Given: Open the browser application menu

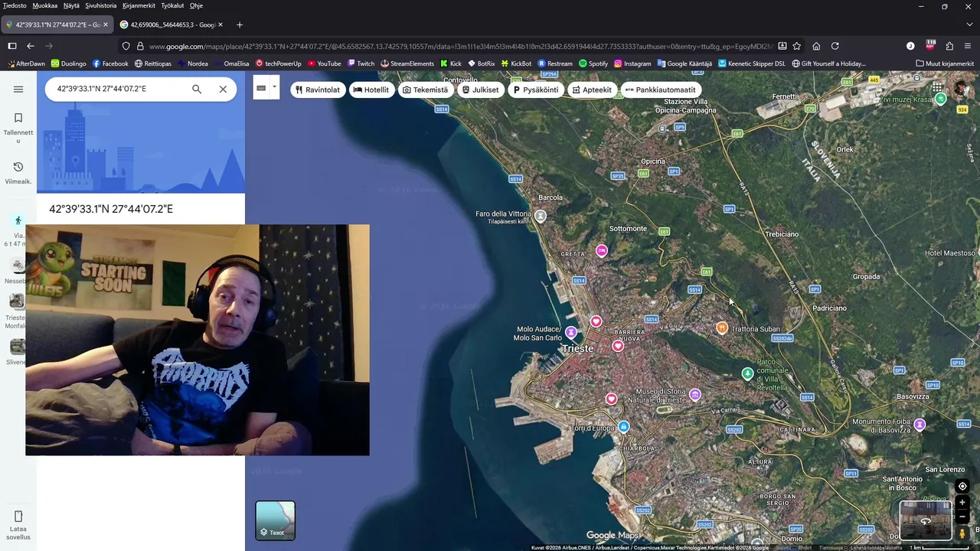Looking at the screenshot, I should (x=969, y=46).
